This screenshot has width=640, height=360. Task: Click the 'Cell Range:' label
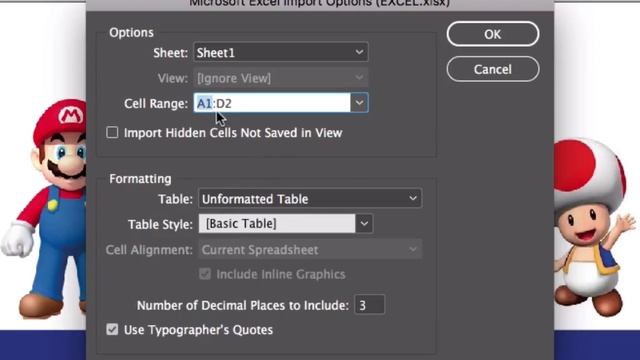pyautogui.click(x=156, y=103)
